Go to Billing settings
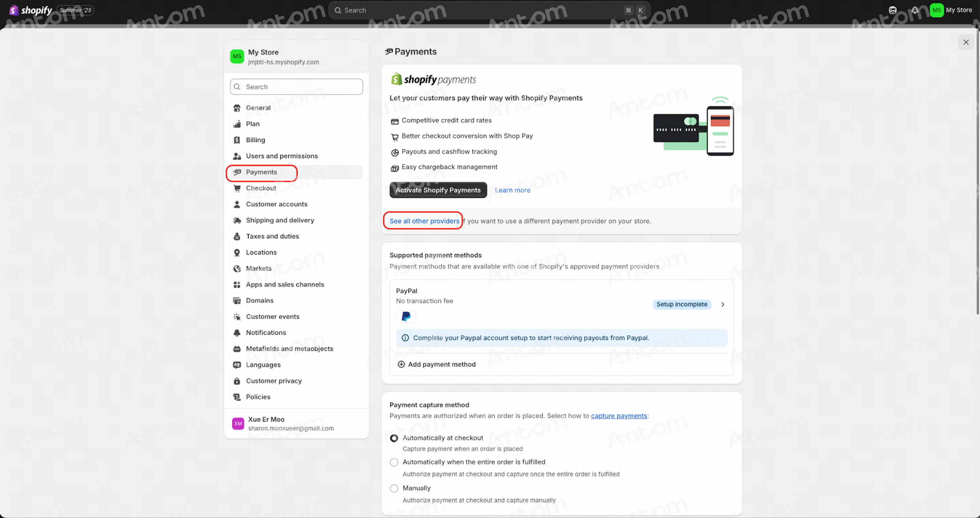The image size is (980, 518). [x=296, y=140]
